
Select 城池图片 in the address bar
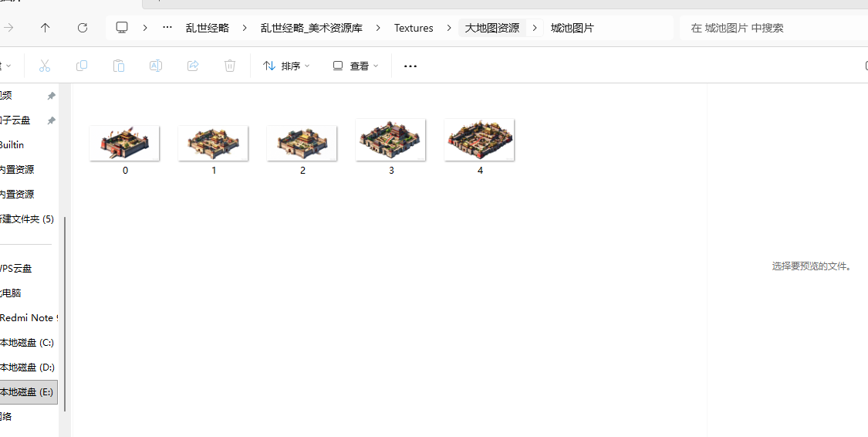(x=572, y=28)
